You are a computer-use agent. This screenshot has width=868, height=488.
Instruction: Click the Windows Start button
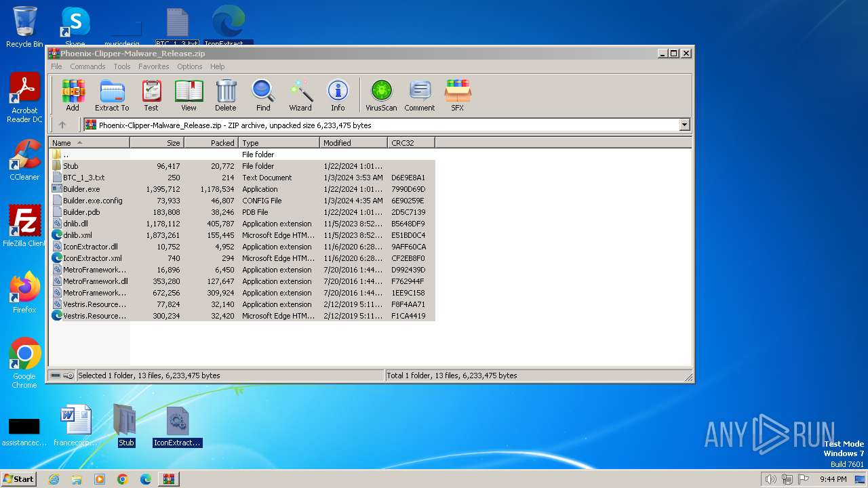[19, 479]
